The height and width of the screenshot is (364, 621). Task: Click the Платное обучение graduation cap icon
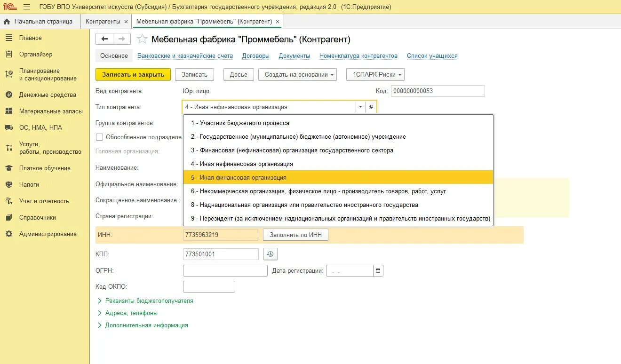pyautogui.click(x=9, y=168)
